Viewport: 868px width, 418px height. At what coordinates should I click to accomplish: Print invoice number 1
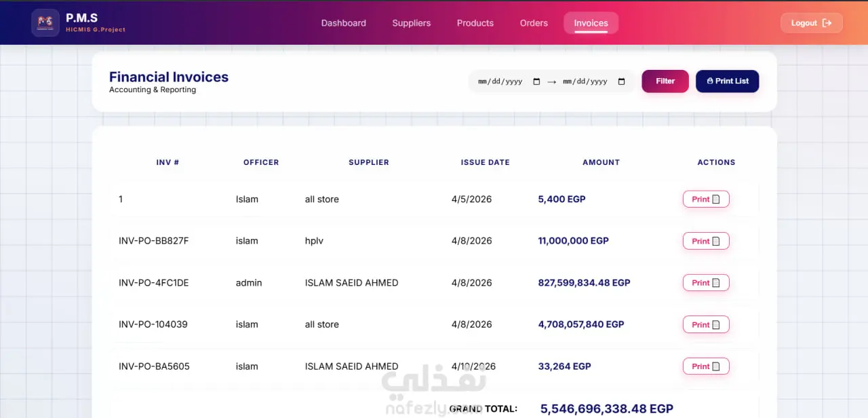[706, 199]
